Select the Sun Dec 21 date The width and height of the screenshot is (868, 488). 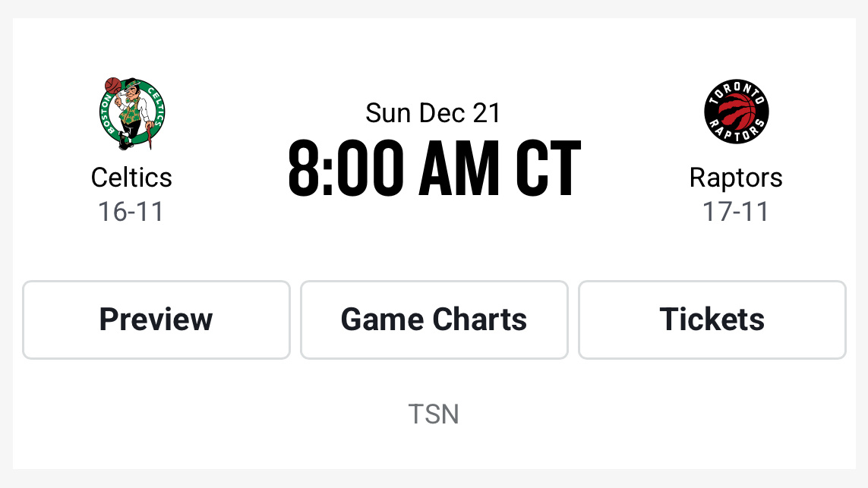[x=434, y=112]
